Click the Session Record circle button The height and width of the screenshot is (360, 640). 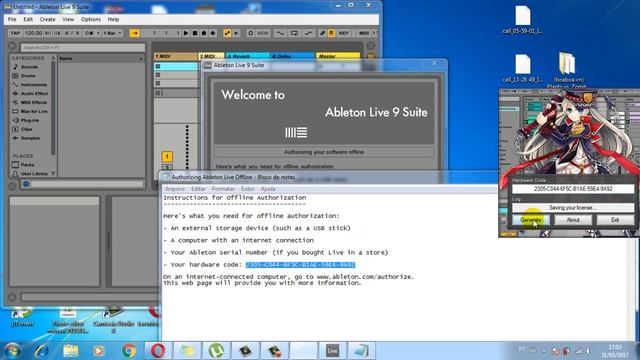point(251,33)
